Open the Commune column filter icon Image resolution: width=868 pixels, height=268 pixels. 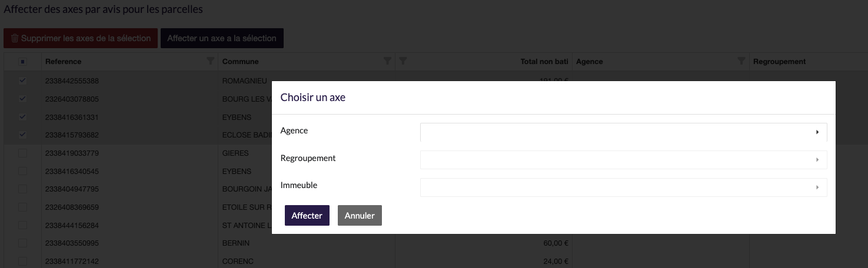click(387, 61)
